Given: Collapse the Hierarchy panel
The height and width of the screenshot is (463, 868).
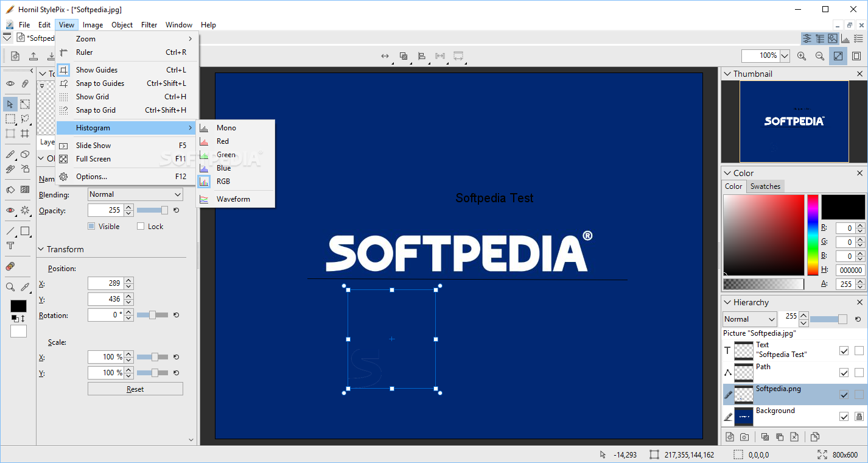Looking at the screenshot, I should [727, 302].
